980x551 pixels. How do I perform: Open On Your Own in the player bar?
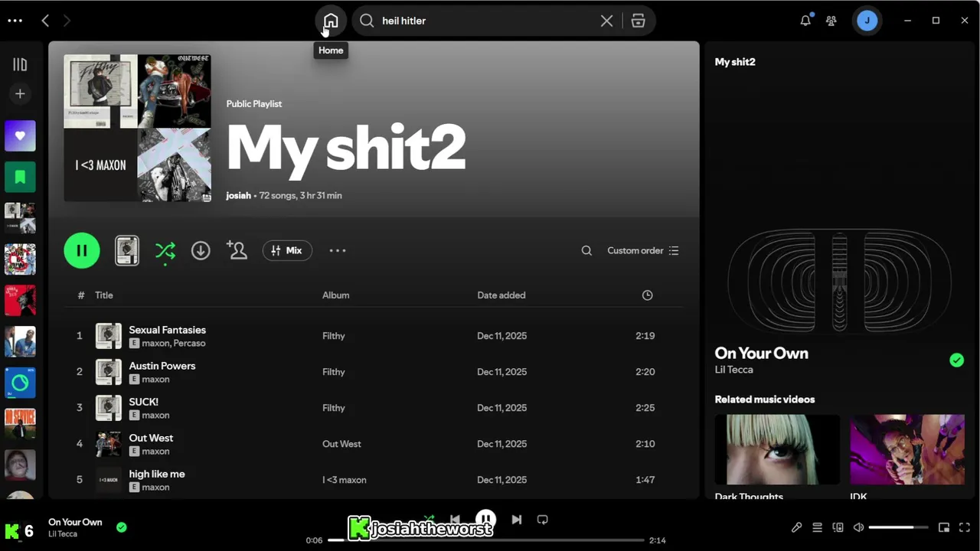point(75,522)
